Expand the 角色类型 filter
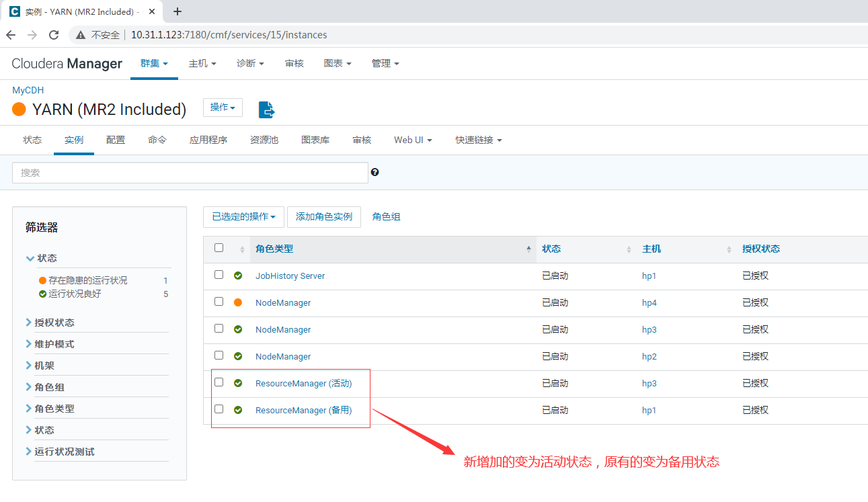 point(50,409)
